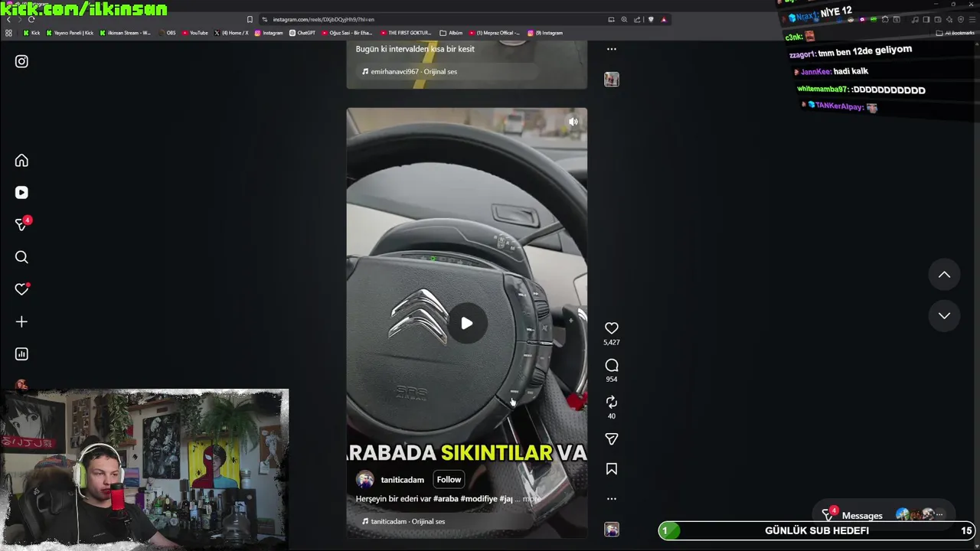Viewport: 980px width, 551px height.
Task: Like the taniticadam reel
Action: 611,328
